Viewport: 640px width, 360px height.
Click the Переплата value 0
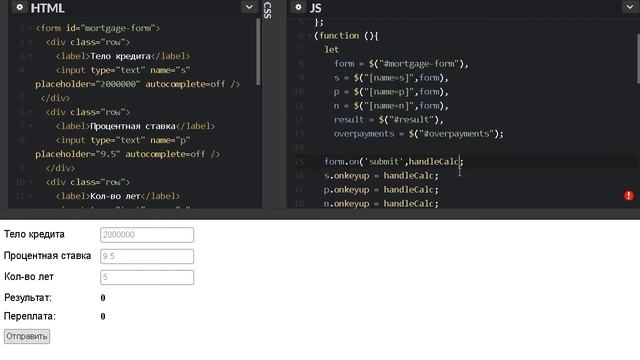pos(103,316)
